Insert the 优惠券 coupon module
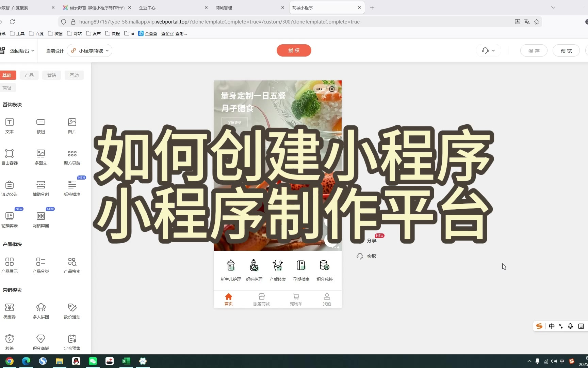The width and height of the screenshot is (588, 368). (x=10, y=311)
